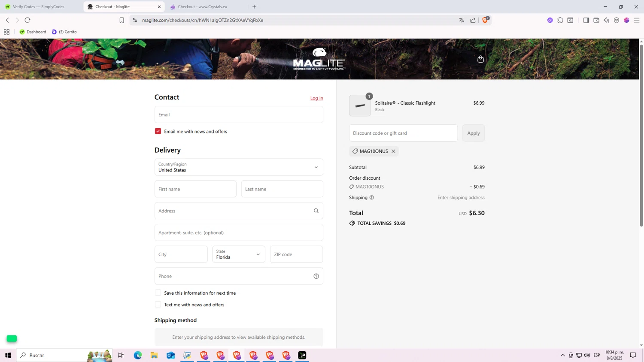The height and width of the screenshot is (362, 644).
Task: Check Save this information for next time
Action: (158, 293)
